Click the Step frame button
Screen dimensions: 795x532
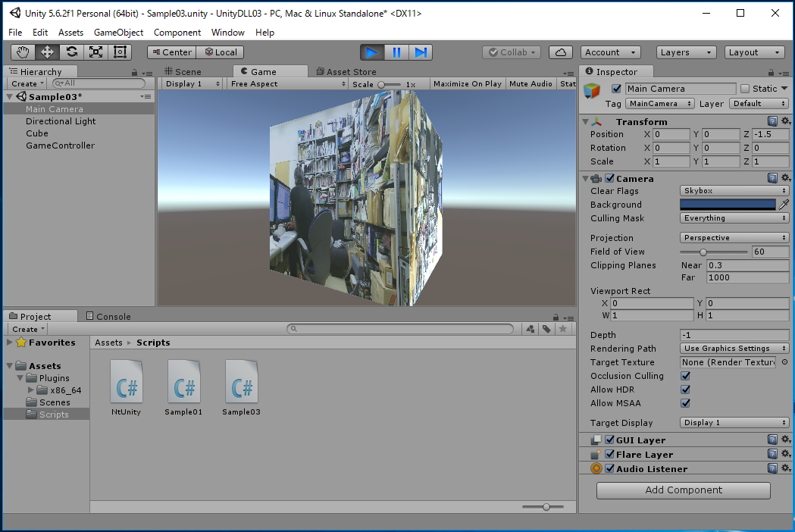pyautogui.click(x=421, y=52)
